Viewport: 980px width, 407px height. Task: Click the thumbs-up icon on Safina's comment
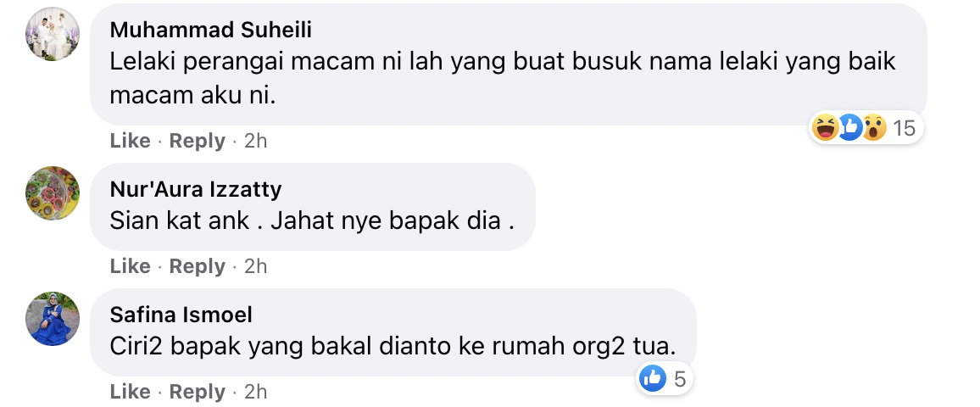point(653,379)
